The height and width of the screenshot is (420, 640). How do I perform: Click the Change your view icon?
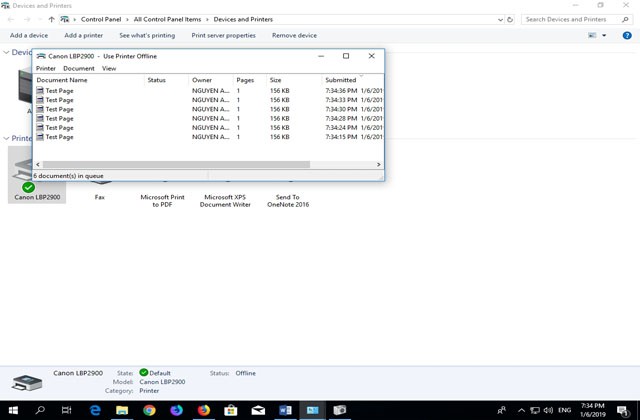tap(592, 36)
